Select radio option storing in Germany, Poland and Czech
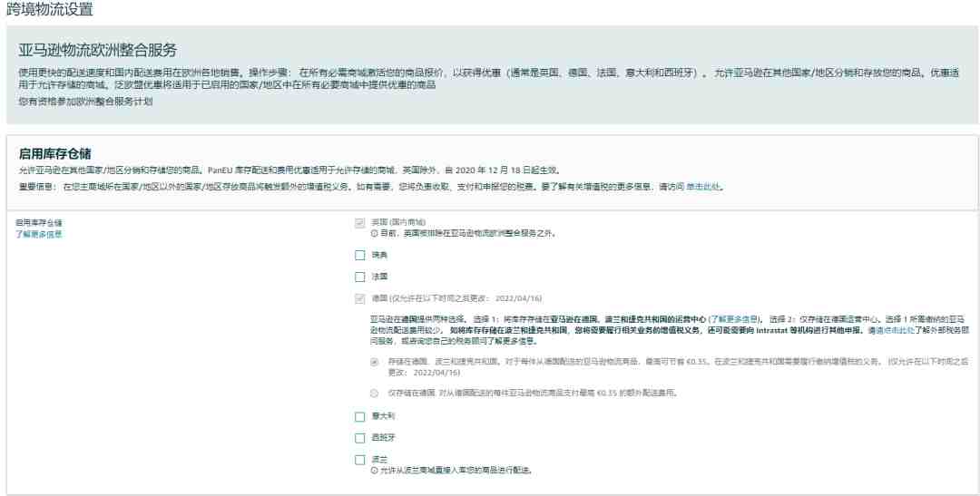The width and height of the screenshot is (980, 496). point(375,362)
